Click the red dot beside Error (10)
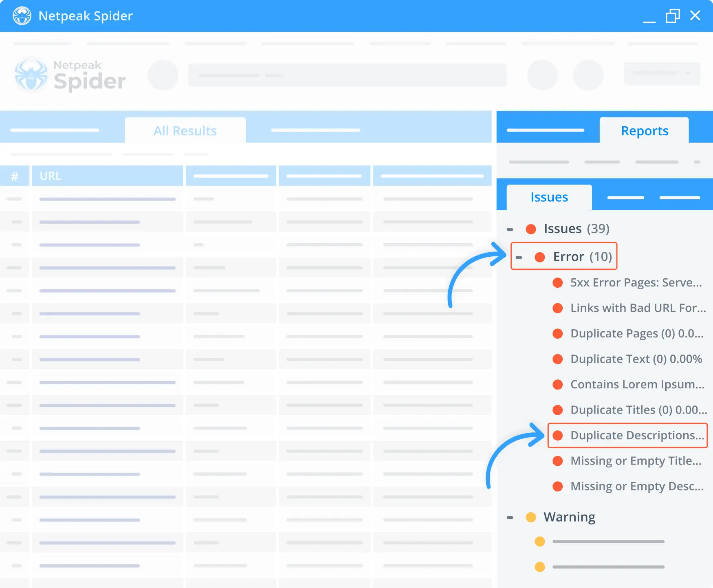Image resolution: width=713 pixels, height=588 pixels. tap(540, 257)
